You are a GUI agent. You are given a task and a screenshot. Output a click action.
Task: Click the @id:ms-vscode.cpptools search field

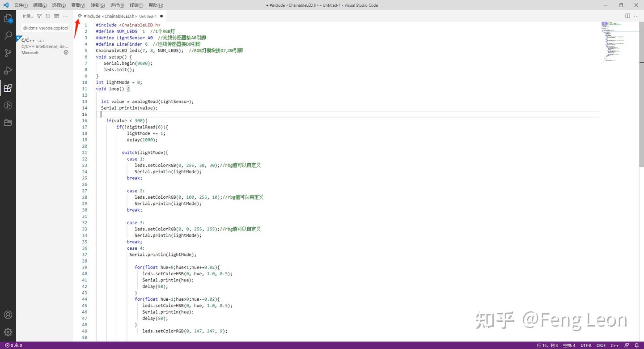pos(46,28)
